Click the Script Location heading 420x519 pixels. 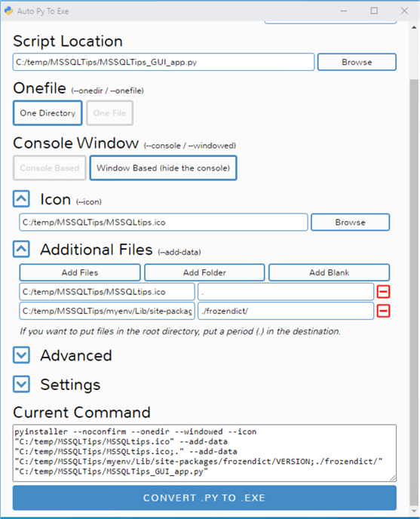[x=68, y=41]
